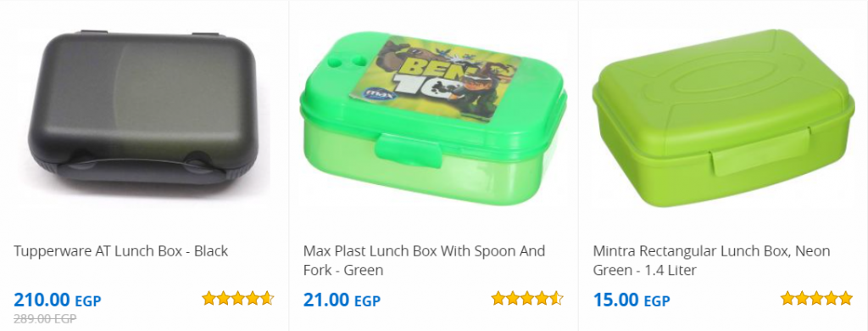This screenshot has width=868, height=331.
Task: Click the half-filled last star of Max Plast rating
Action: [556, 298]
